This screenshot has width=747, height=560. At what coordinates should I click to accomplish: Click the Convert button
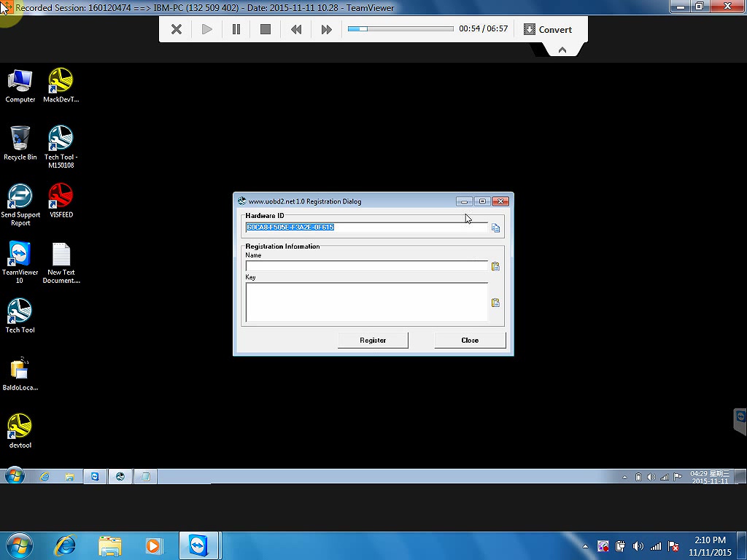coord(548,29)
